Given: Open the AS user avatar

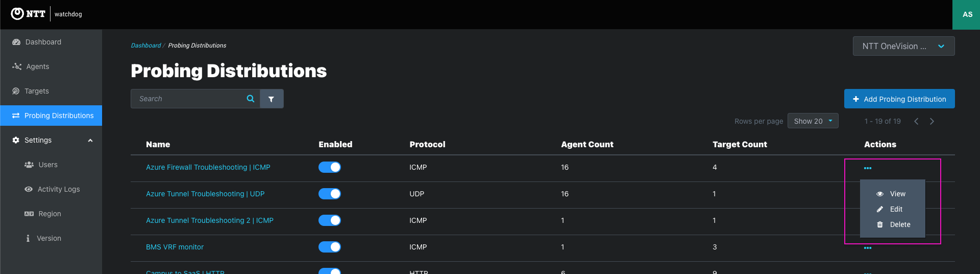Looking at the screenshot, I should tap(966, 14).
